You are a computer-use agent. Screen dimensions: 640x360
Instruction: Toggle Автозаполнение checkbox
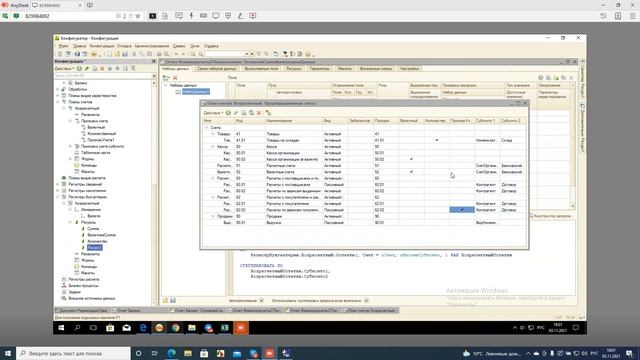262,300
